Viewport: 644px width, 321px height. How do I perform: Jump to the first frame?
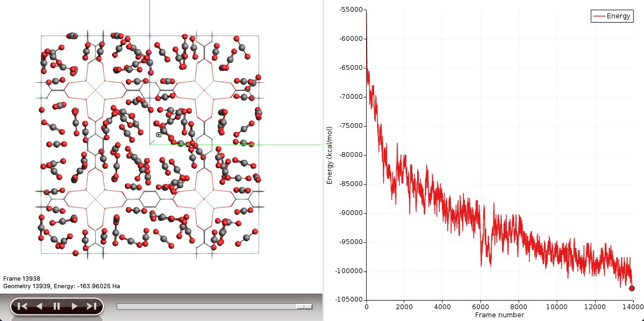click(x=22, y=306)
